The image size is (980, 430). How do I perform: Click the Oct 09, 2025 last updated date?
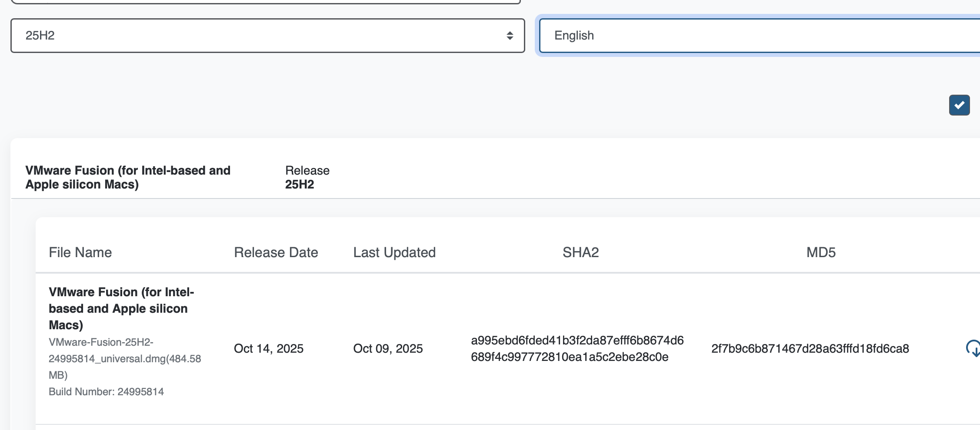click(x=388, y=348)
